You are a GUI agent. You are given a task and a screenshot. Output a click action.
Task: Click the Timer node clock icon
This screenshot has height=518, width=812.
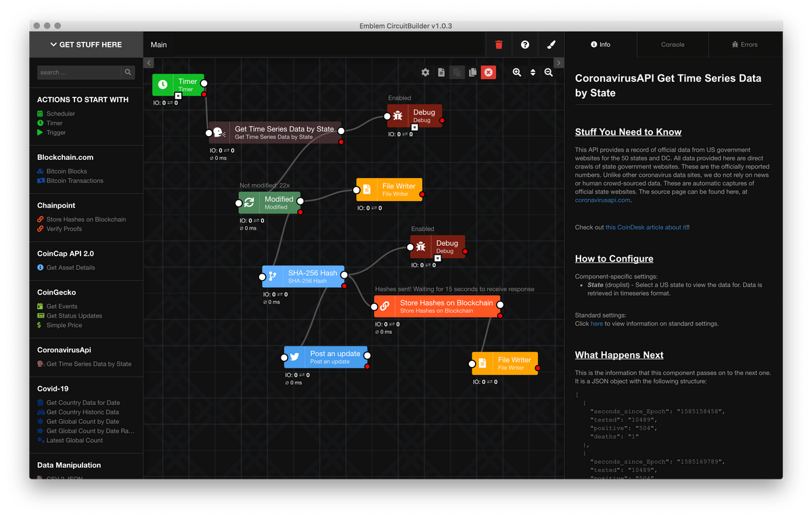click(163, 85)
